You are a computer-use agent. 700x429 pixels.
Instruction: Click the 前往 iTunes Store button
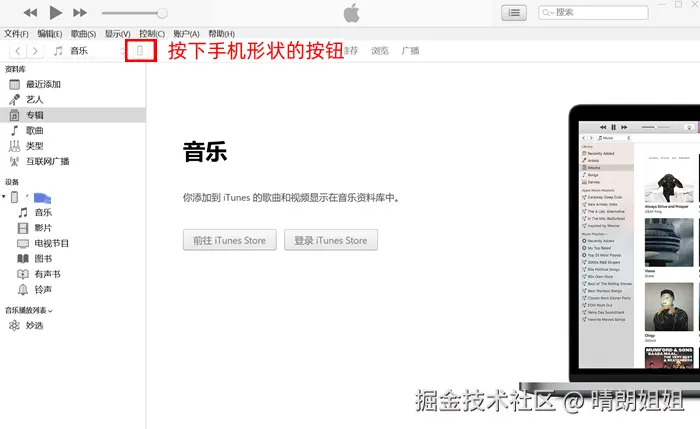229,240
